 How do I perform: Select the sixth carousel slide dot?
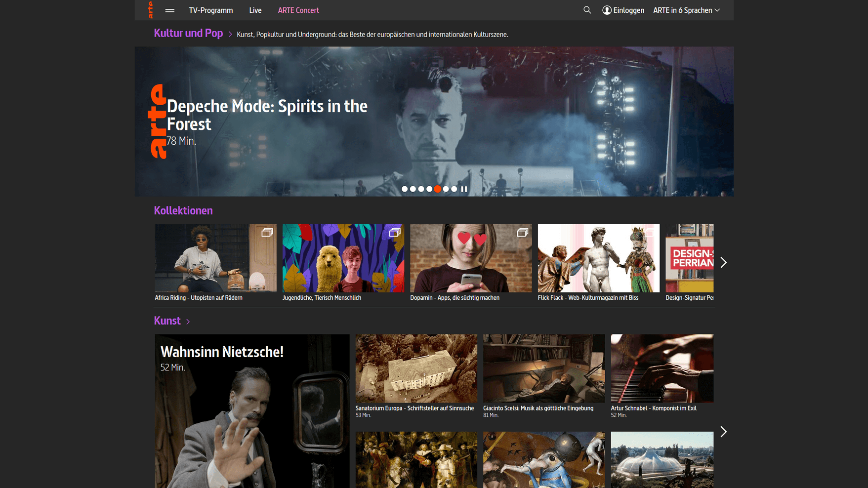(446, 189)
